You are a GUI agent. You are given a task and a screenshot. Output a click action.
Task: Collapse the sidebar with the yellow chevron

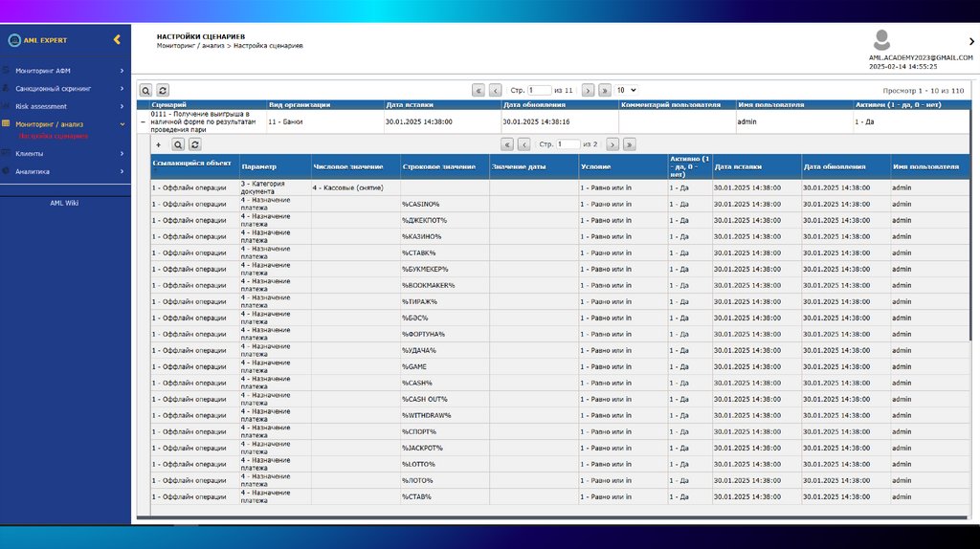tap(117, 40)
